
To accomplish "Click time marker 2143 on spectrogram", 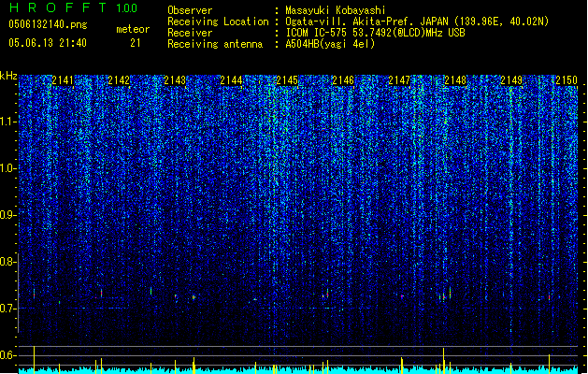I will (175, 80).
